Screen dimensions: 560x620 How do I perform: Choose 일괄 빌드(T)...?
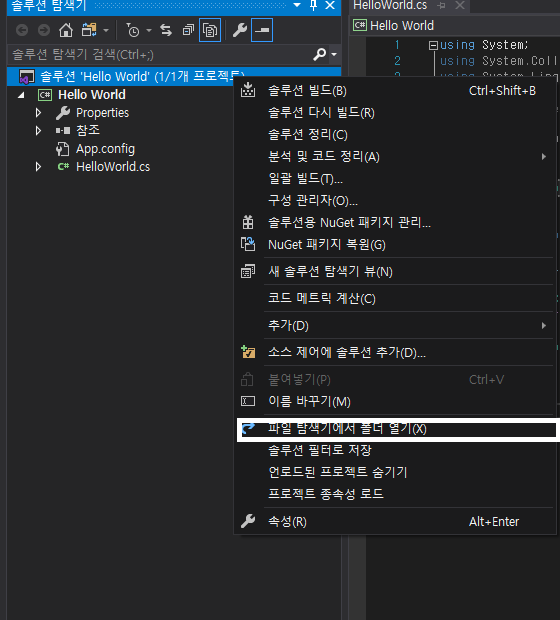(x=395, y=179)
